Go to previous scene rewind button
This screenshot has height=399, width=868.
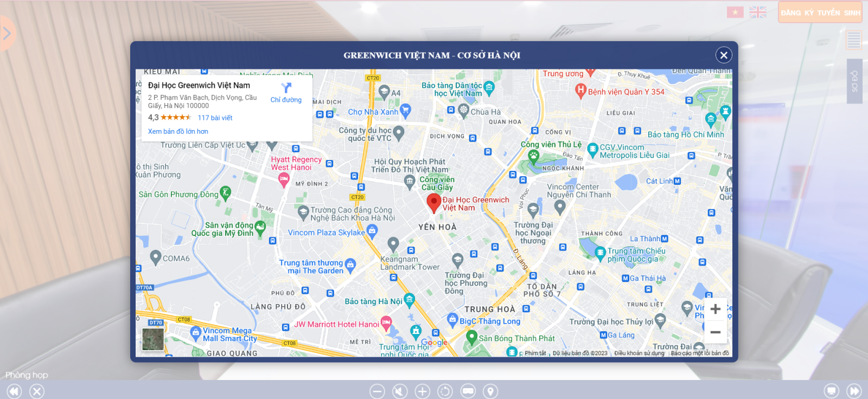click(14, 391)
